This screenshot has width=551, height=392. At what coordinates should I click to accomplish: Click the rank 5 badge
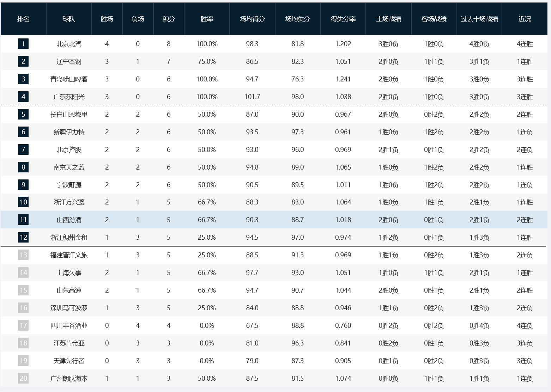(x=23, y=114)
